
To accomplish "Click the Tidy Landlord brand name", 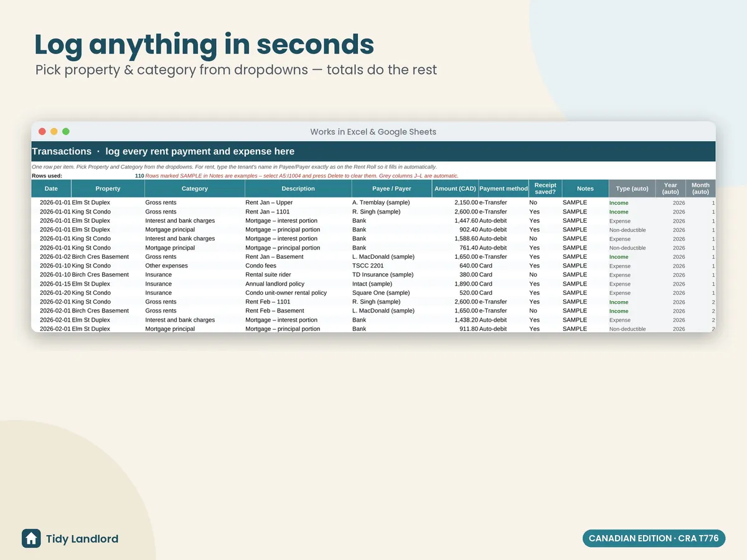I will coord(82,539).
